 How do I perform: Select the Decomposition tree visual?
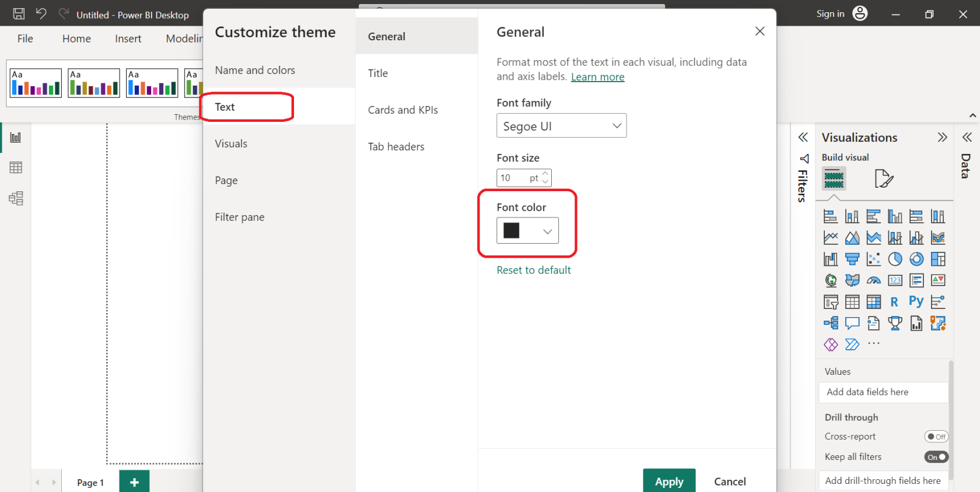point(831,323)
